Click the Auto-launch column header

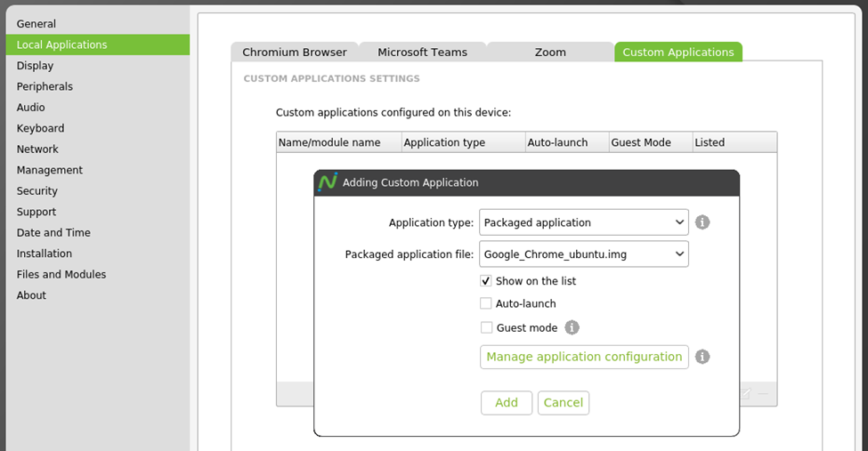[x=567, y=142]
